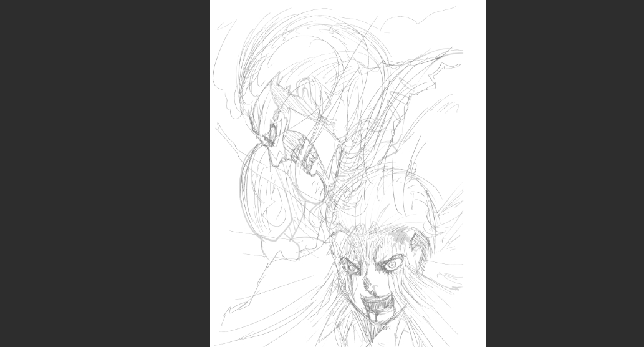This screenshot has height=347, width=644.
Task: Click the sketch drawing canvas
Action: point(348,173)
